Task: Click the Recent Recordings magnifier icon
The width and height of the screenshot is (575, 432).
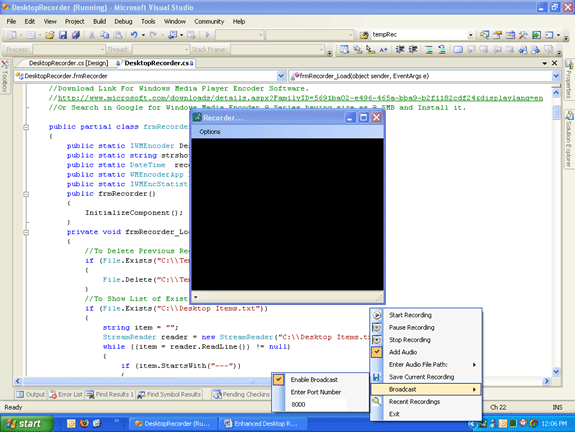Action: pos(377,401)
